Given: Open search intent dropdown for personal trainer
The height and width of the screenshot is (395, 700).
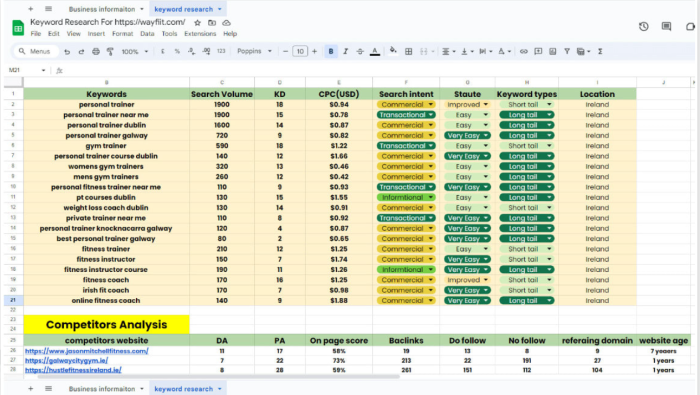Looking at the screenshot, I should pos(406,104).
